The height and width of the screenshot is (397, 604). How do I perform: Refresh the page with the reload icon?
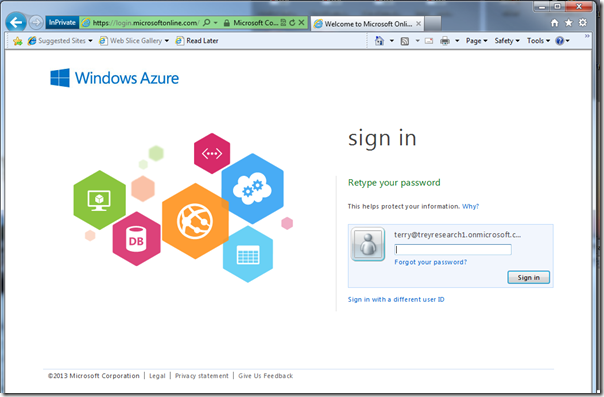pyautogui.click(x=292, y=23)
